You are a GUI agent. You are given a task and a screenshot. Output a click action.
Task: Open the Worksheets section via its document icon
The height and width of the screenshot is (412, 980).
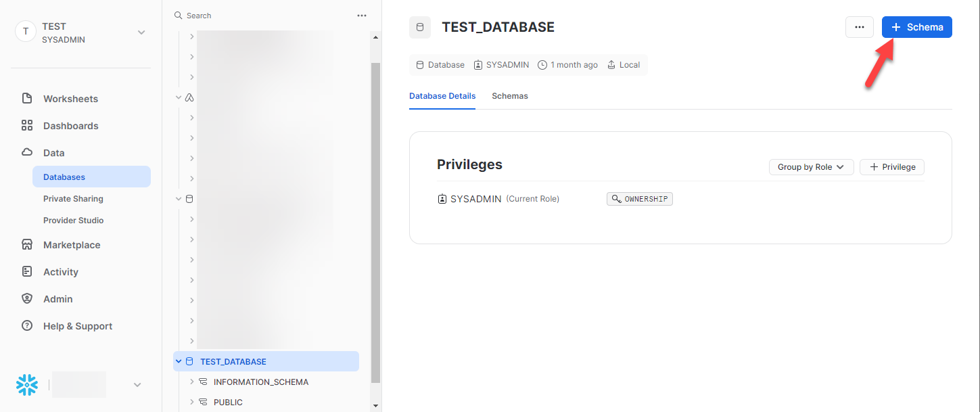coord(27,98)
